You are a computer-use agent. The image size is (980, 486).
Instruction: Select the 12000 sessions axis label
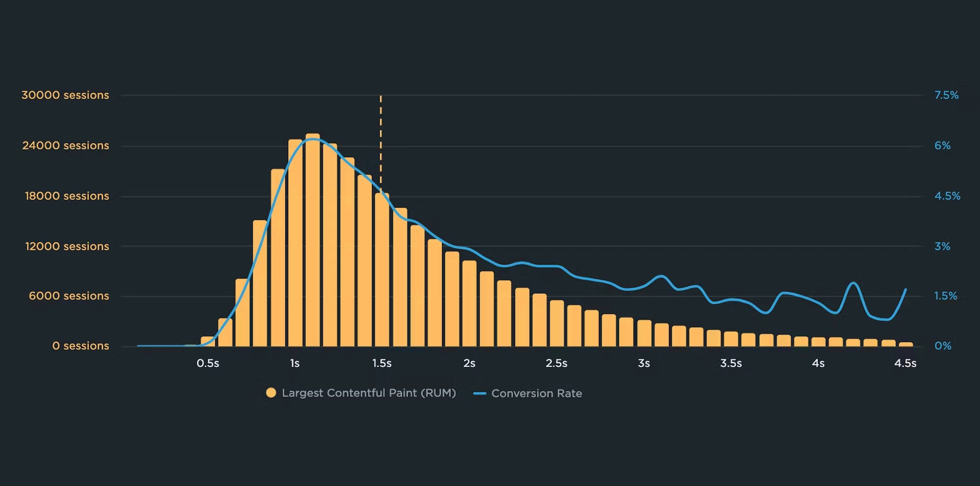(x=67, y=246)
